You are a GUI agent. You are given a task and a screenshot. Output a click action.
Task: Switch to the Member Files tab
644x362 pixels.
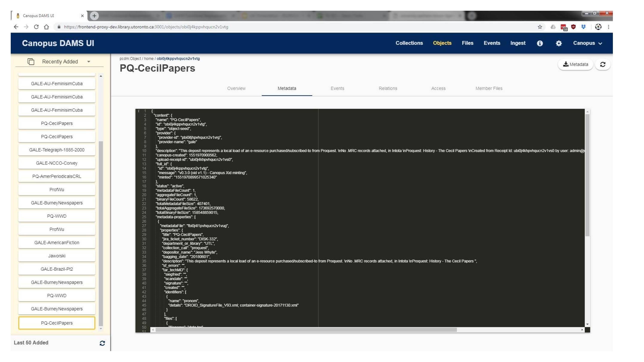tap(489, 88)
